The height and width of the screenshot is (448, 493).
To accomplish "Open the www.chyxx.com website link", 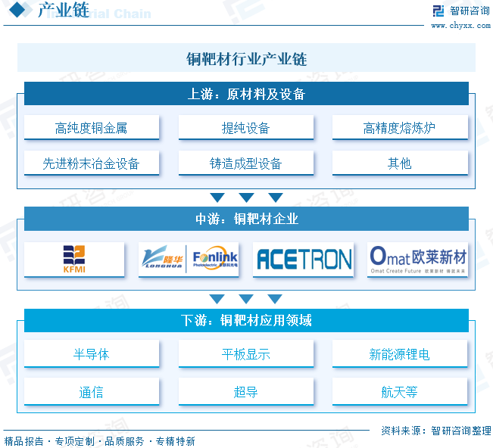I will 460,26.
